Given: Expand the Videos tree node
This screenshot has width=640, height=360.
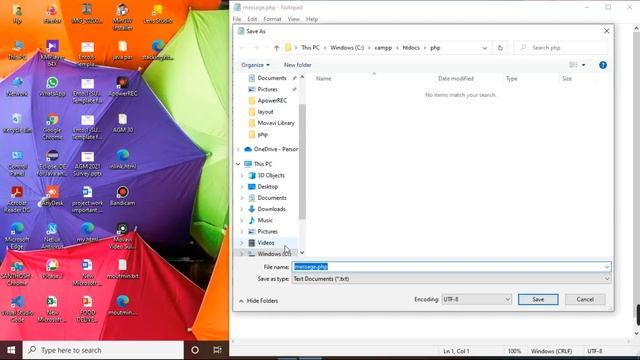Looking at the screenshot, I should (x=242, y=243).
